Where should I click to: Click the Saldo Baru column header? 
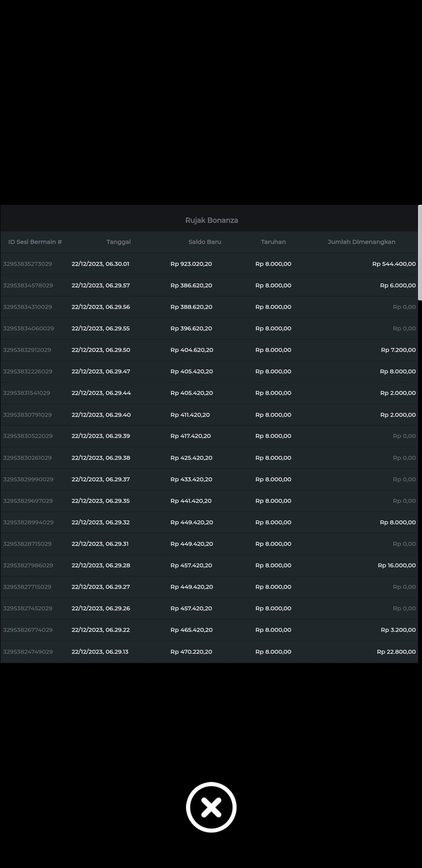(205, 242)
